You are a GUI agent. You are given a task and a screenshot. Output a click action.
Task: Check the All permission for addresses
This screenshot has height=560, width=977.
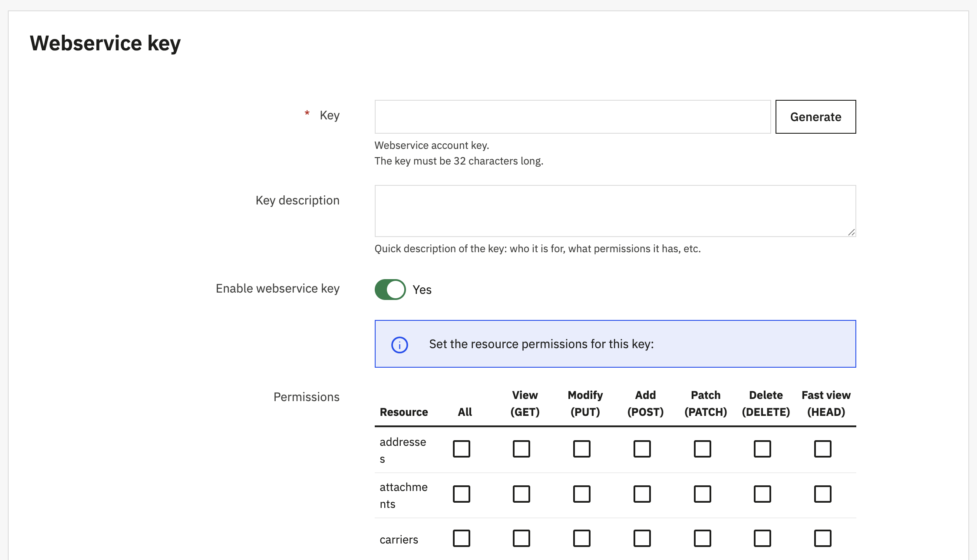462,449
